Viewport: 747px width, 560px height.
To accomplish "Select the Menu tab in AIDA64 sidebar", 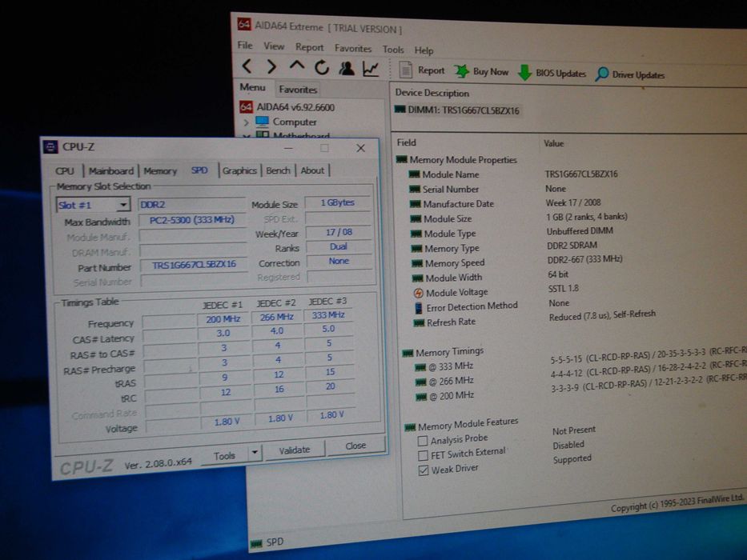I will point(252,88).
